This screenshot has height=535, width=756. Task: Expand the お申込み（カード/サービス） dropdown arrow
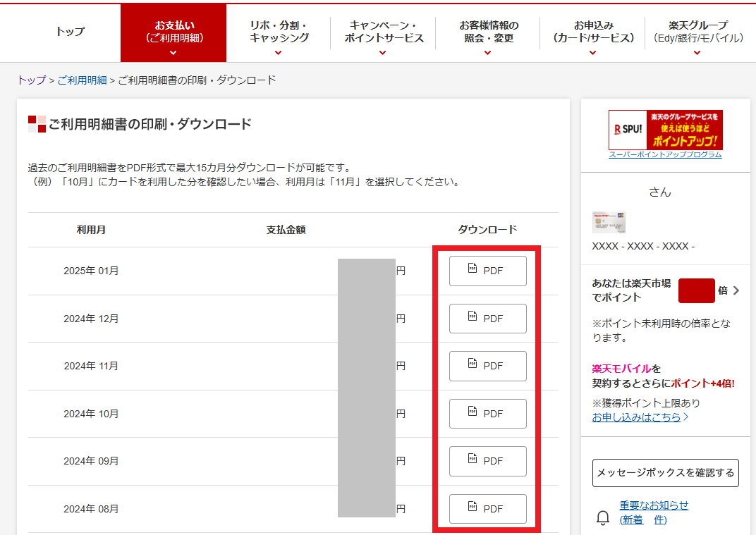tap(592, 52)
